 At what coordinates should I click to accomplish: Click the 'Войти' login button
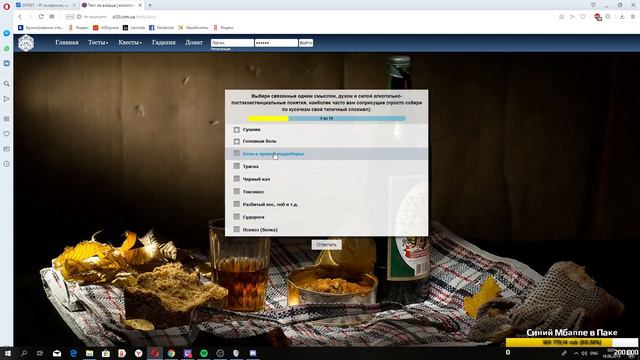coord(306,43)
